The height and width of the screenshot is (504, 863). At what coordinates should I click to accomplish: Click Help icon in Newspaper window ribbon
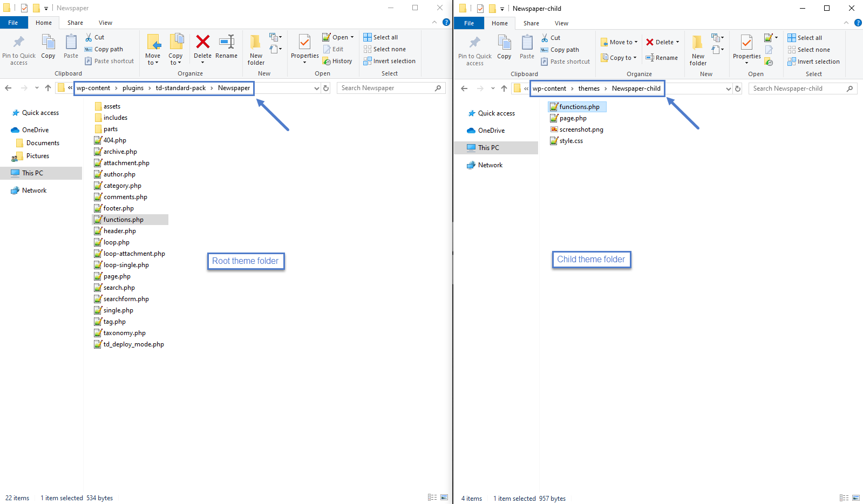pyautogui.click(x=446, y=22)
